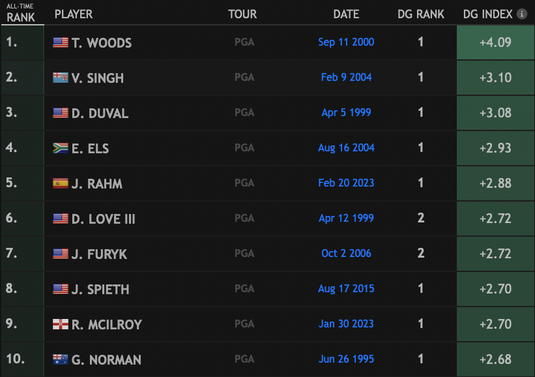The image size is (535, 377).
Task: Click the Fiji flag beside V. Singh
Action: pyautogui.click(x=60, y=78)
